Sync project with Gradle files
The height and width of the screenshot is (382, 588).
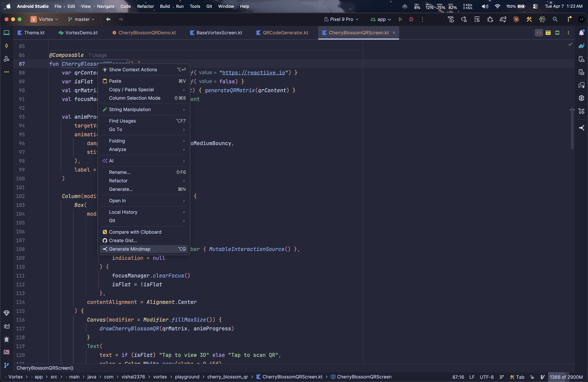[x=503, y=19]
